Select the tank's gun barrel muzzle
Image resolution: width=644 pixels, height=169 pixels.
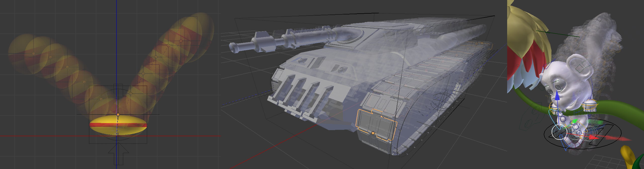(x=234, y=48)
